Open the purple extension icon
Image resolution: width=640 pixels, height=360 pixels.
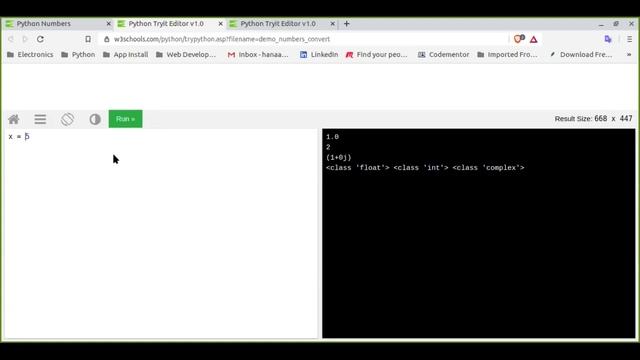pyautogui.click(x=608, y=39)
